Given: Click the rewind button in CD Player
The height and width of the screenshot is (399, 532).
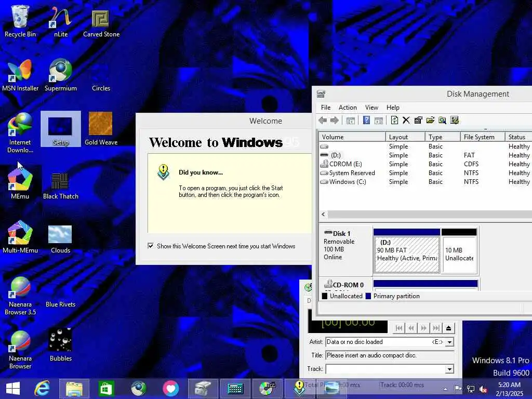Looking at the screenshot, I should pos(411,328).
